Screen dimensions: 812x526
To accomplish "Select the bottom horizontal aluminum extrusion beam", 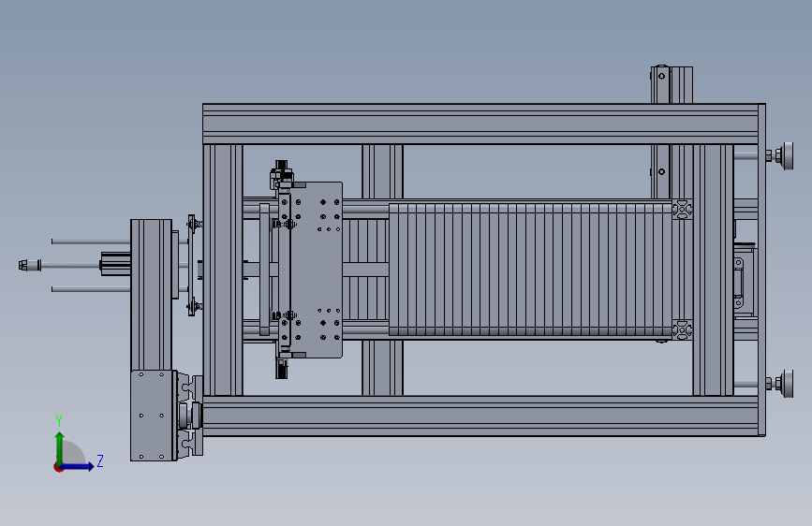I will [480, 416].
